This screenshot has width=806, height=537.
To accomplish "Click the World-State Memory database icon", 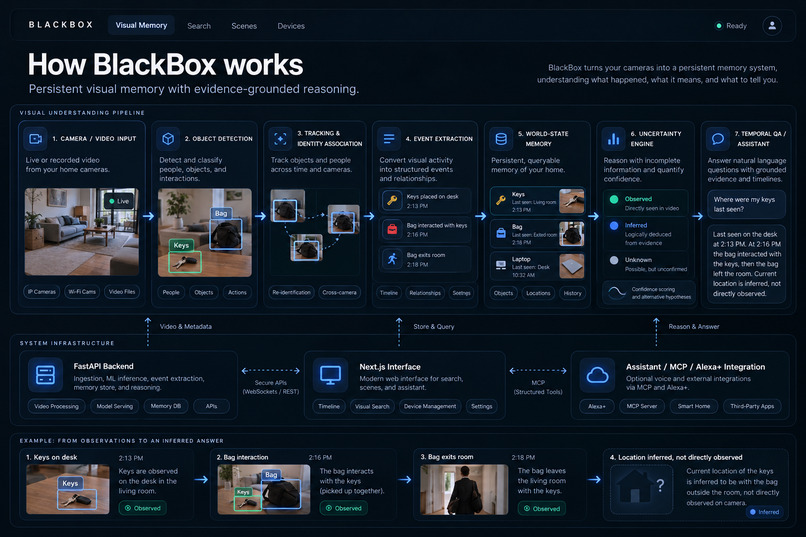I will click(501, 139).
